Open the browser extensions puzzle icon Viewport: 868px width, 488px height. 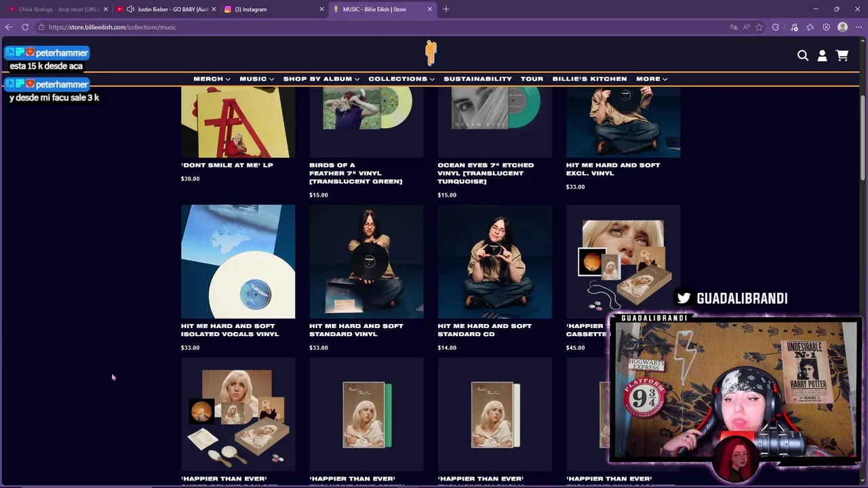776,27
